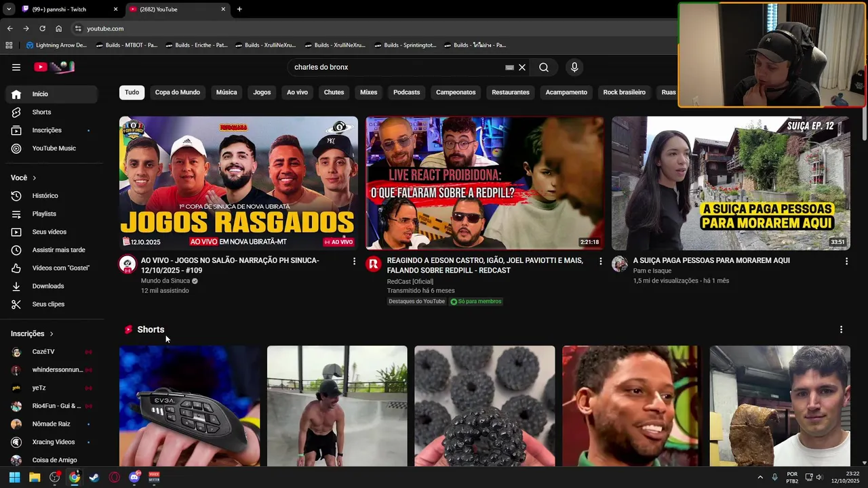The image size is (868, 488).
Task: Open the black raspberry candy Short
Action: coord(485,406)
